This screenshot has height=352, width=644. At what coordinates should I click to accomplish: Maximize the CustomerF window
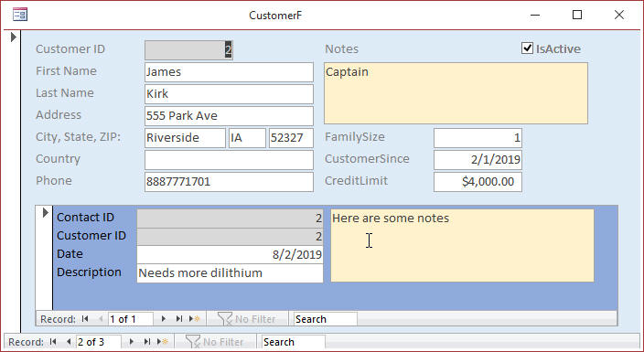(x=577, y=16)
